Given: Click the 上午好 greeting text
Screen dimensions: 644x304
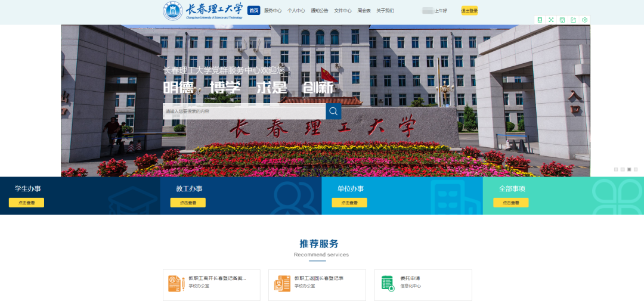Looking at the screenshot, I should pyautogui.click(x=441, y=11).
